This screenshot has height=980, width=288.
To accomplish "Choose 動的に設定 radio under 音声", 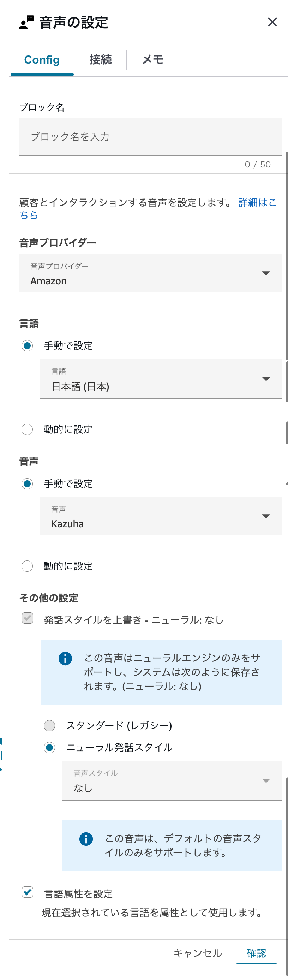I will tap(27, 566).
